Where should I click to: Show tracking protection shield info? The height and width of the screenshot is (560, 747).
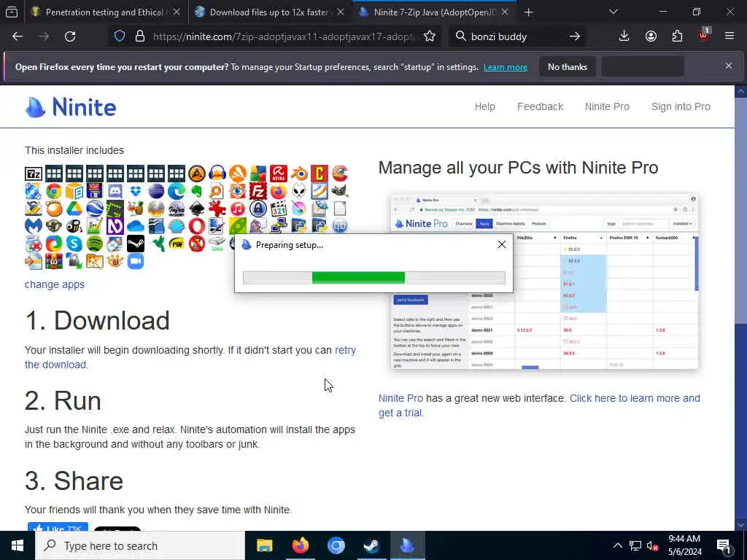120,36
